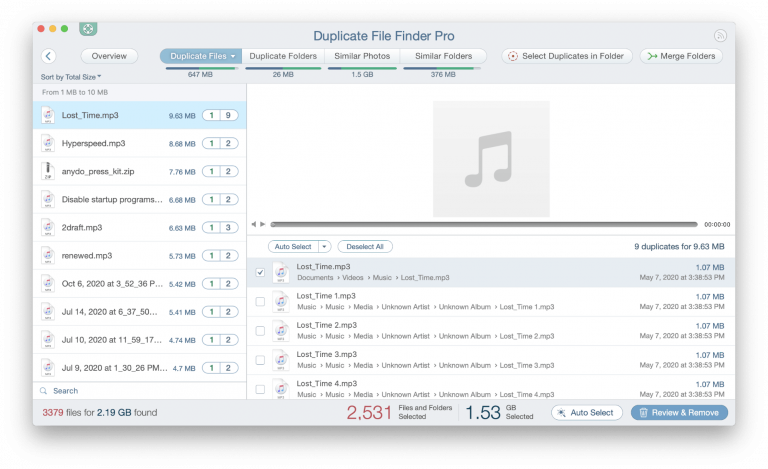Click the Lost_Time.mp3 file icon in sidebar
Viewport: 768px width, 469px height.
click(x=48, y=116)
